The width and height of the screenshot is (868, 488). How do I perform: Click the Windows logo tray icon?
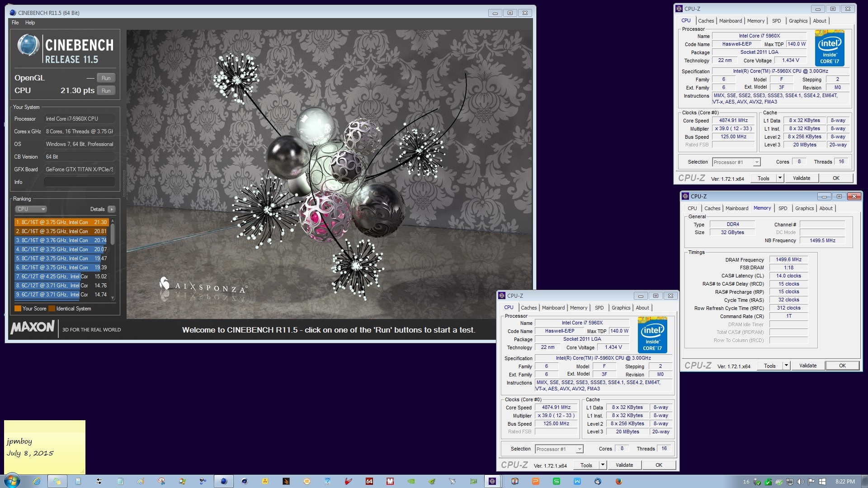[x=822, y=482]
